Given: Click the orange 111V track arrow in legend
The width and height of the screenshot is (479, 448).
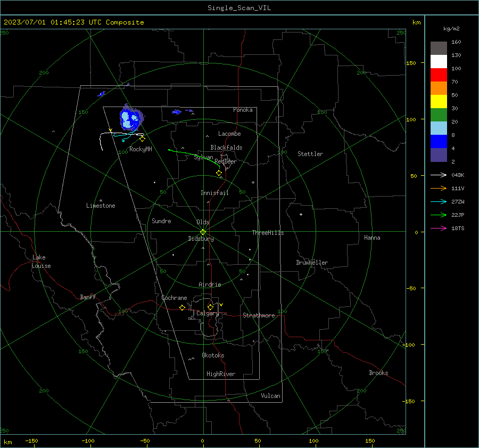Looking at the screenshot, I should [439, 189].
